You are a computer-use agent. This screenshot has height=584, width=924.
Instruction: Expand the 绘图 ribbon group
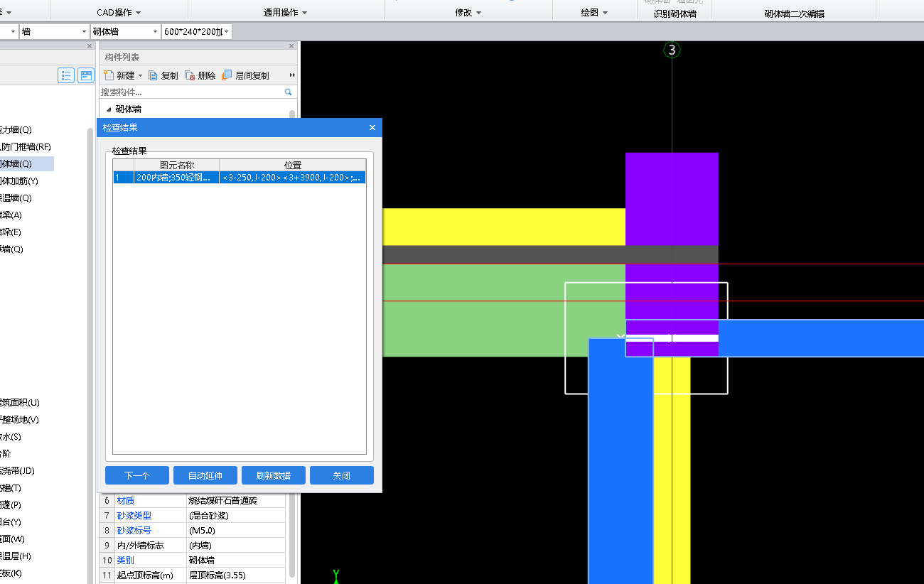594,13
